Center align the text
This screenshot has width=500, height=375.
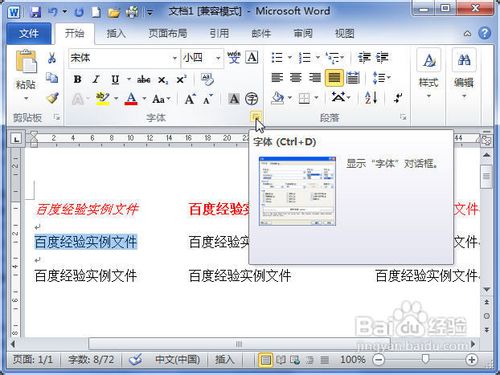(x=296, y=78)
